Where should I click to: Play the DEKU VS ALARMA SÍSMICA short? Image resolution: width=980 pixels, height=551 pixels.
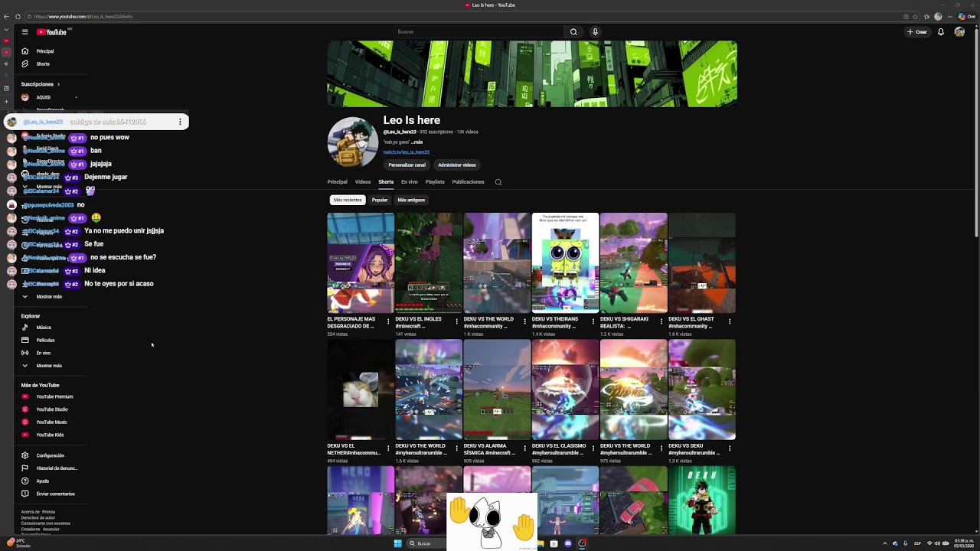click(x=497, y=390)
